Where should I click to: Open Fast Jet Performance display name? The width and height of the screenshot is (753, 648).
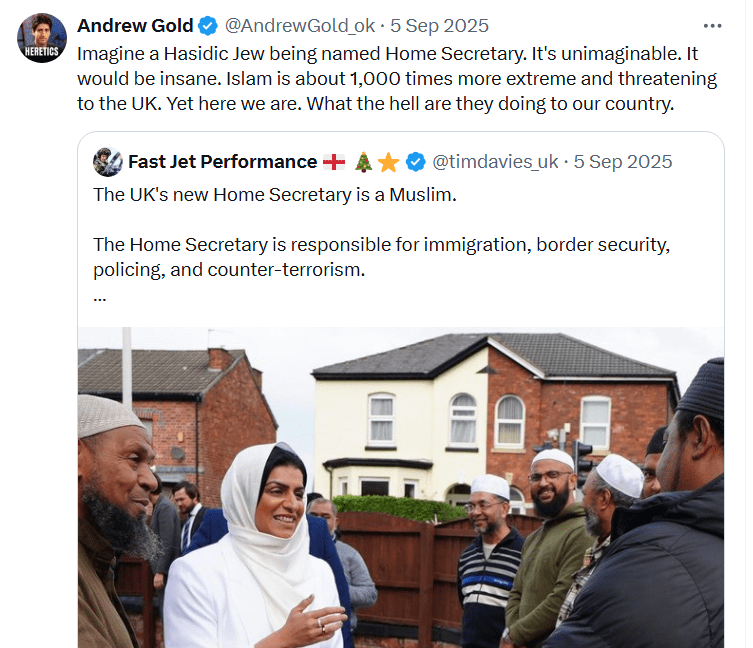(222, 162)
